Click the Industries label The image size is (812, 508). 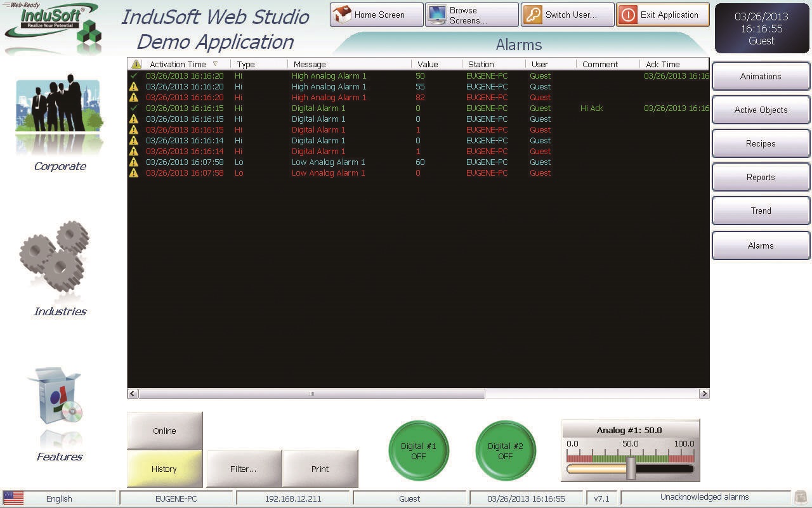[60, 311]
